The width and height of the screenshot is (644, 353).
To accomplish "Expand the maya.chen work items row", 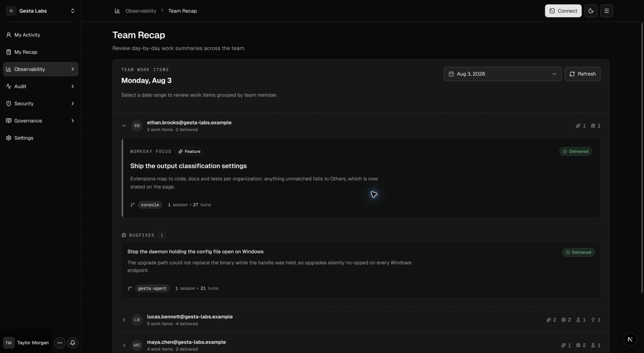I will coord(124,345).
